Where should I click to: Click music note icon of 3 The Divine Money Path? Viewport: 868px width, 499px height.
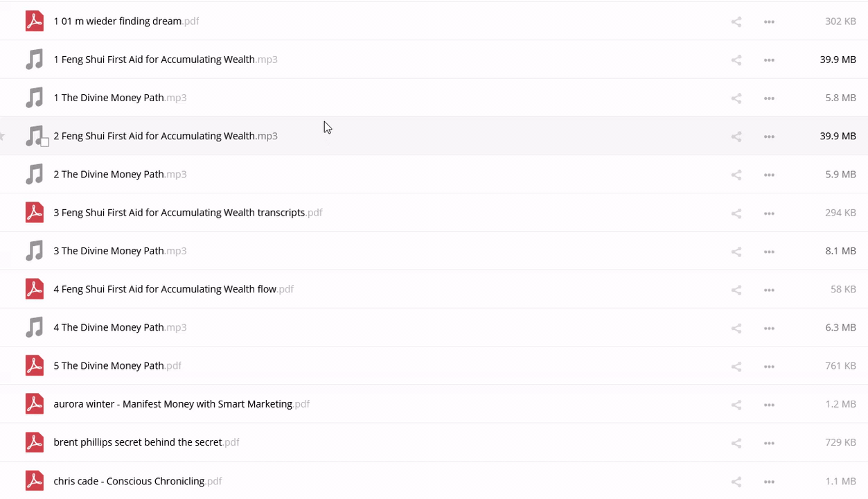click(35, 251)
